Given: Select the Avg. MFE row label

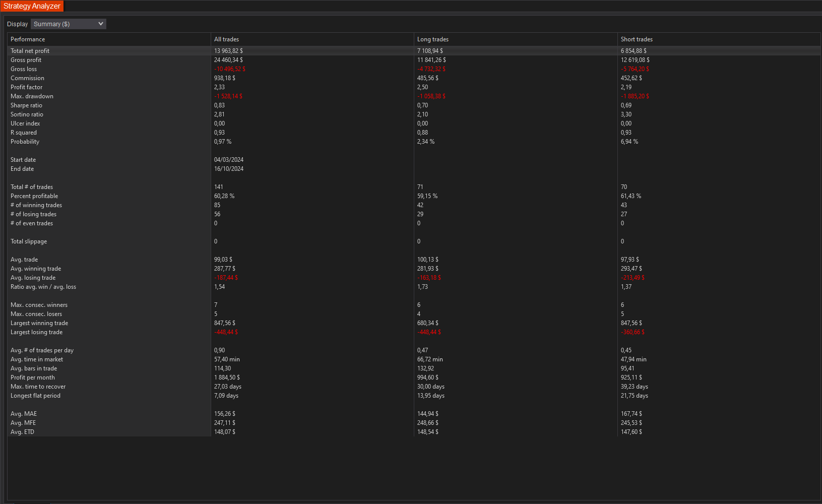Looking at the screenshot, I should click(23, 423).
